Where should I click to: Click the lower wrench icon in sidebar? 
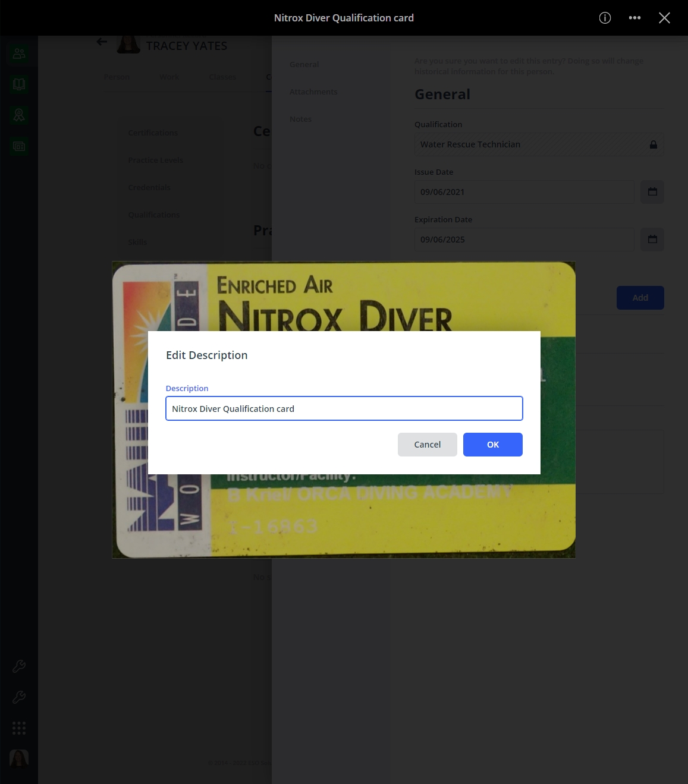click(19, 697)
